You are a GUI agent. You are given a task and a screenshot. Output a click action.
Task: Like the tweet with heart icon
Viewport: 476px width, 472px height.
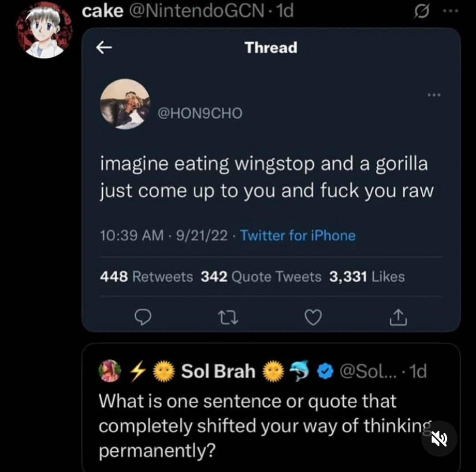pos(313,317)
